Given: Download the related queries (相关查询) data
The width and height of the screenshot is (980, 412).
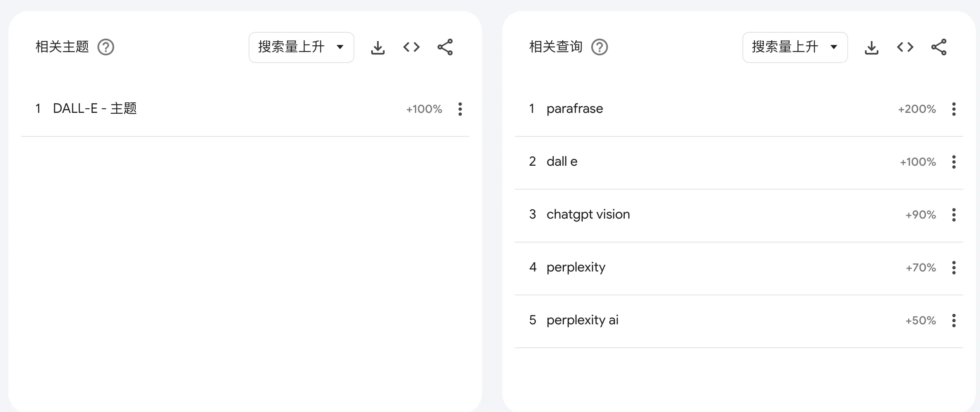Looking at the screenshot, I should pyautogui.click(x=872, y=47).
